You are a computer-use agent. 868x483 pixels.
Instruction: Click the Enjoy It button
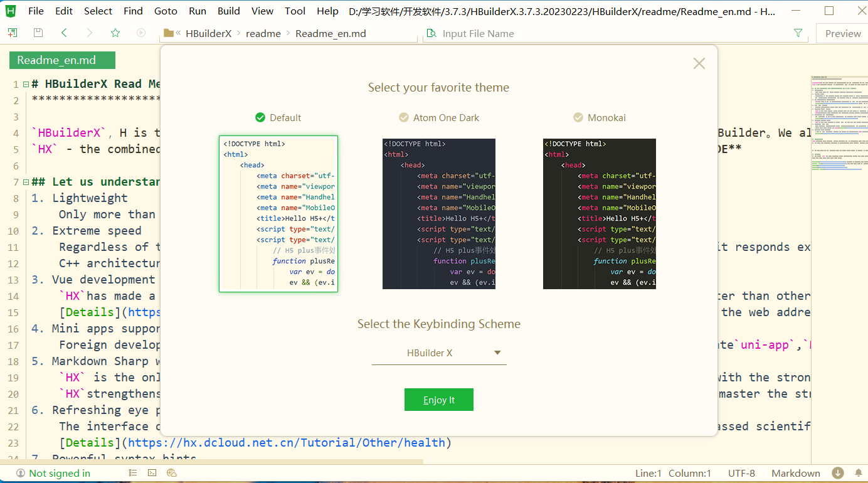tap(439, 400)
